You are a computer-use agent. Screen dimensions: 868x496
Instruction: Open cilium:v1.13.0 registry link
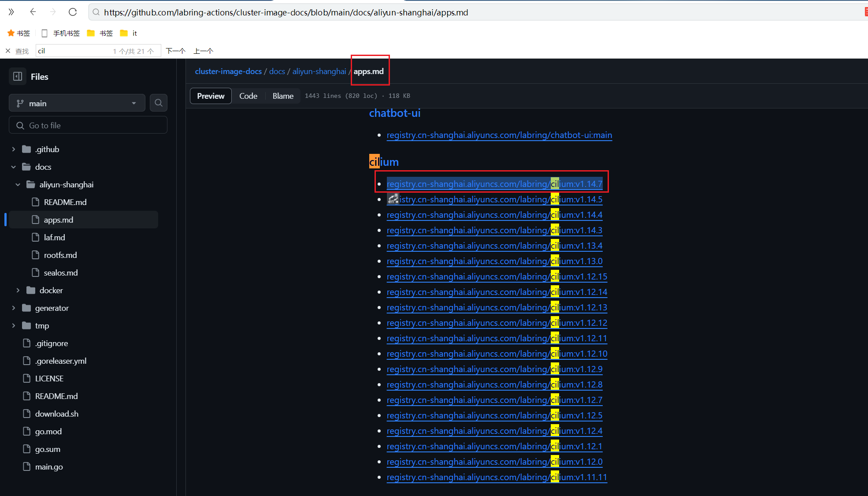[494, 261]
